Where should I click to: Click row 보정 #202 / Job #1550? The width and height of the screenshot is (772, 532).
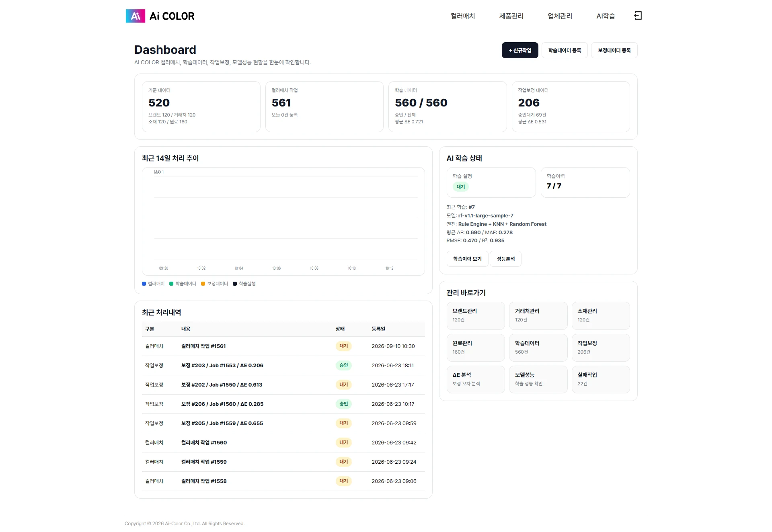pyautogui.click(x=283, y=385)
